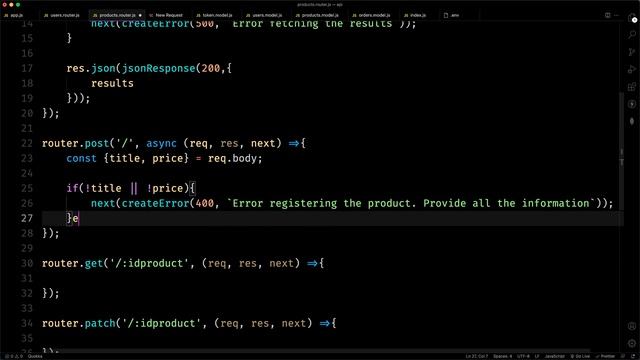Click 'jsonResponse' on line 17
Image resolution: width=640 pixels, height=360 pixels.
(158, 68)
